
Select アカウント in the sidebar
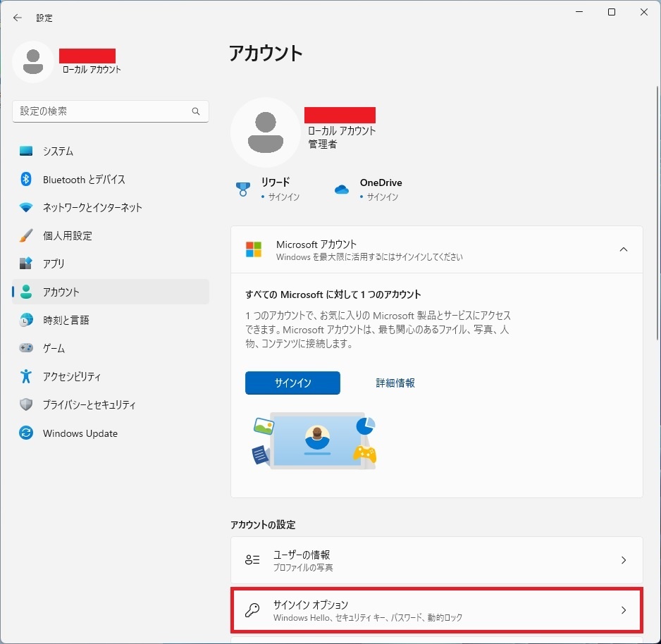111,292
